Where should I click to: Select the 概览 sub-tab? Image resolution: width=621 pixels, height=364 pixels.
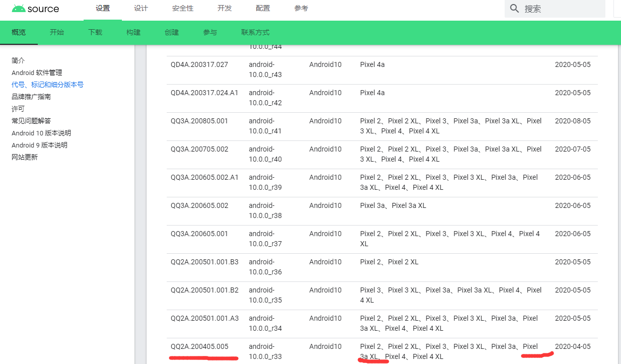point(19,32)
